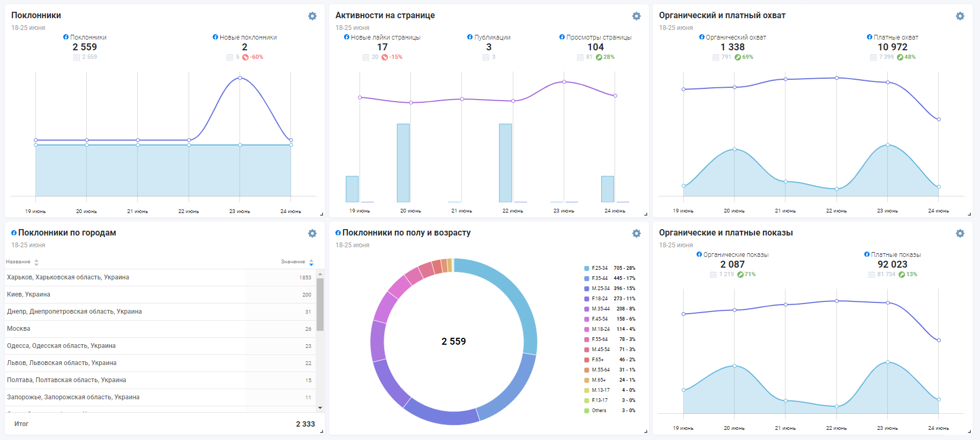This screenshot has width=980, height=440.
Task: Click the F.35-44 color swatch in legend
Action: point(587,278)
